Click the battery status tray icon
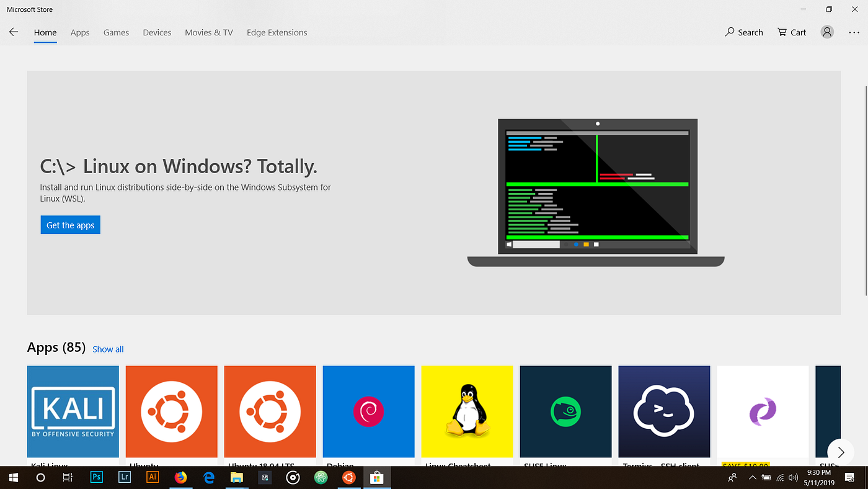 (x=766, y=477)
